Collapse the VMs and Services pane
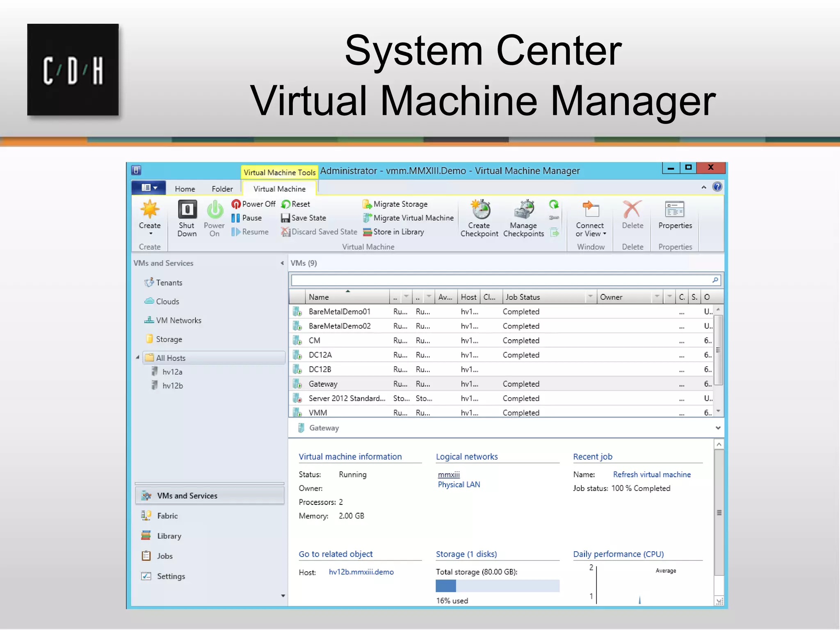Image resolution: width=840 pixels, height=630 pixels. click(282, 263)
